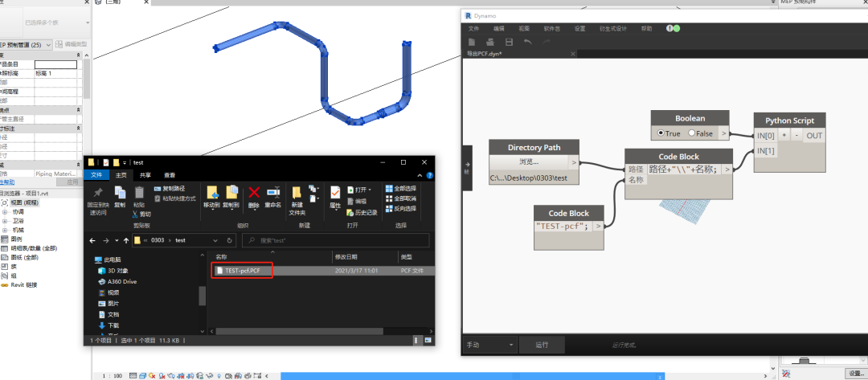The height and width of the screenshot is (380, 868).
Task: Click the notification warning indicator in Dynamo menu bar
Action: (x=669, y=28)
